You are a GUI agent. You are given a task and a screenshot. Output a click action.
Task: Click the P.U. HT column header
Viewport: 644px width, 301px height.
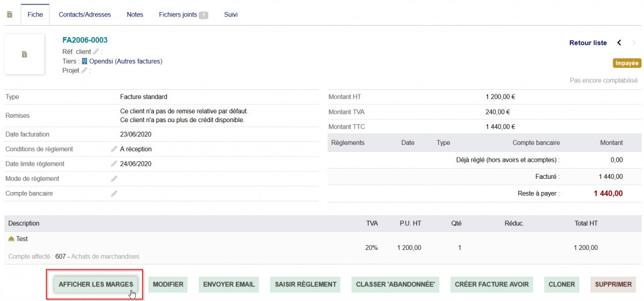(x=409, y=224)
